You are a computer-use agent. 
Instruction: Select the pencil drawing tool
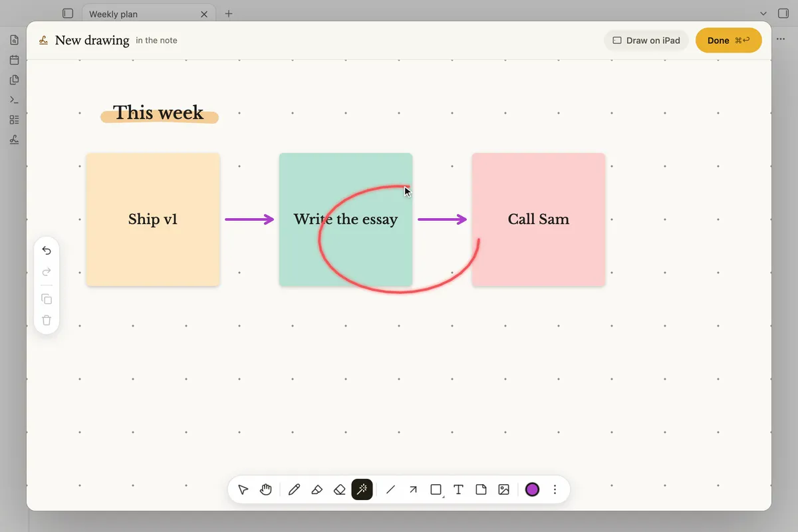pos(294,490)
